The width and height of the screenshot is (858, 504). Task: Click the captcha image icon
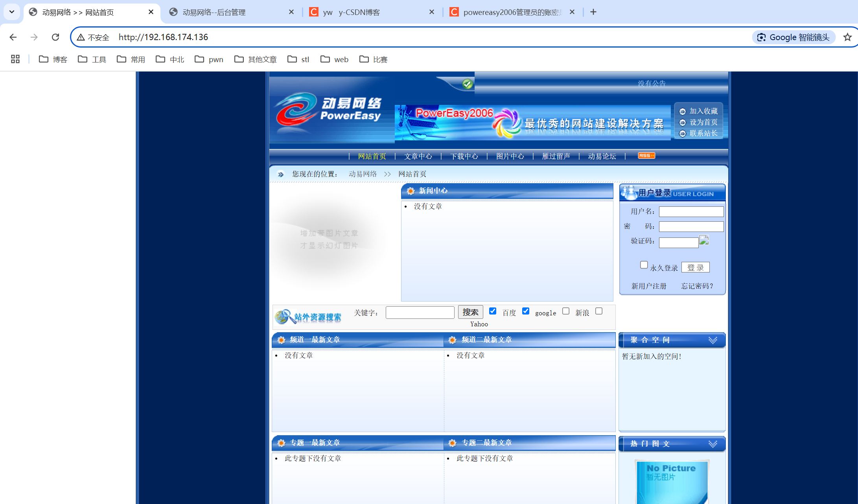(x=704, y=240)
